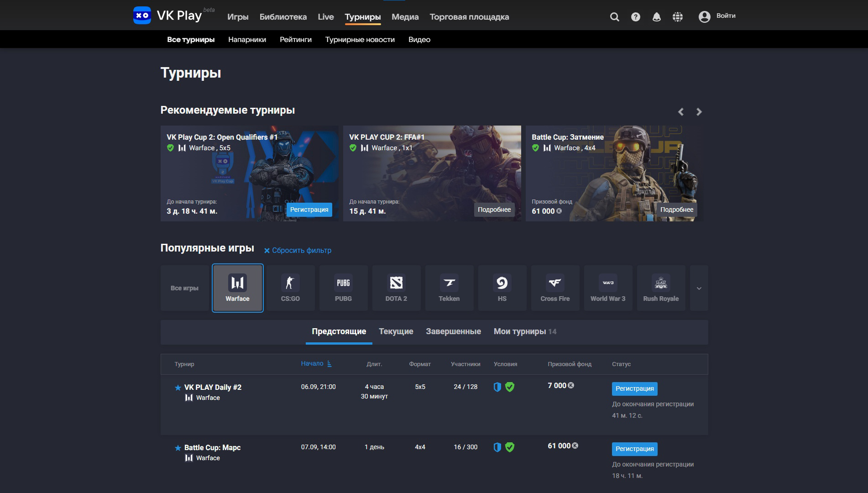Open the help question mark icon
This screenshot has width=868, height=493.
636,17
